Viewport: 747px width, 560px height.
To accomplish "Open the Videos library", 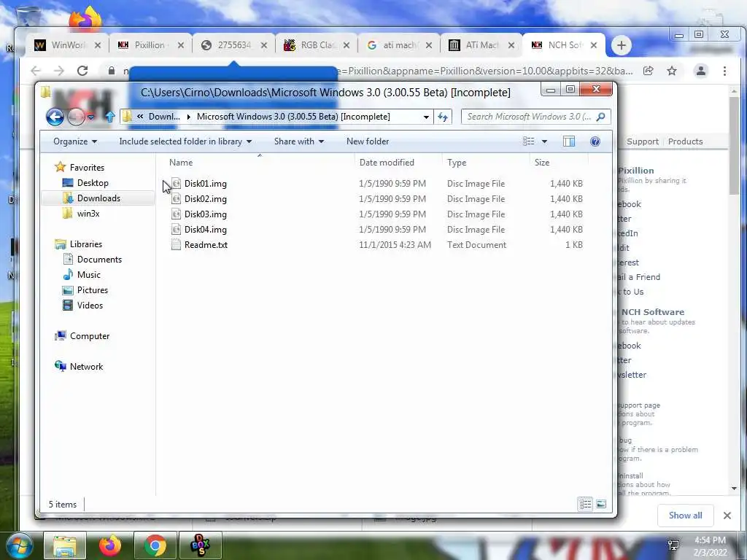I will (x=90, y=306).
